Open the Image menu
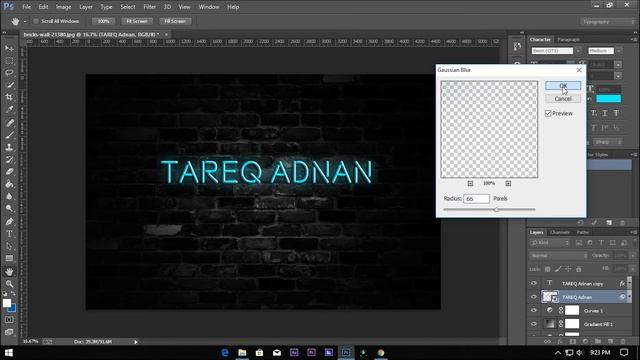The image size is (640, 360). pos(63,7)
